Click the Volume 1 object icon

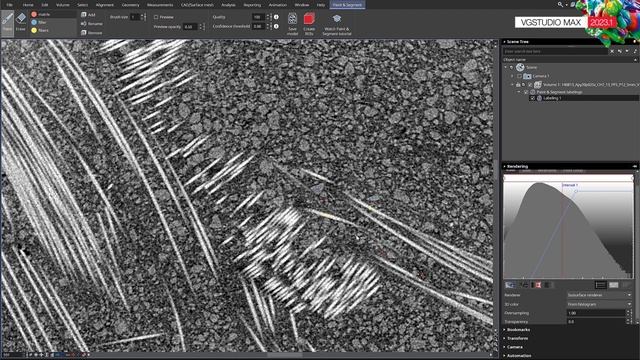point(538,84)
